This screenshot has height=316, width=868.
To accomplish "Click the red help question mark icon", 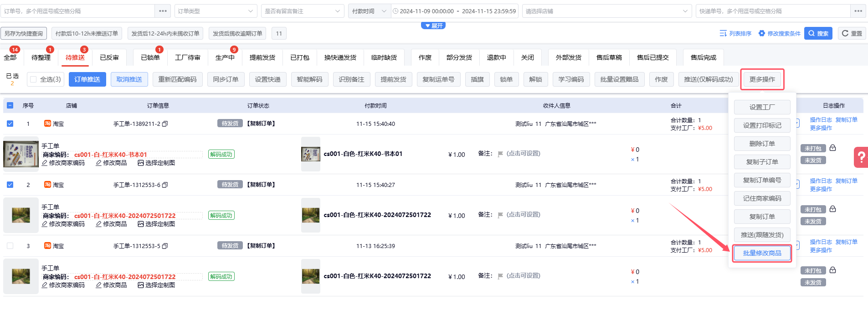I will click(x=861, y=157).
